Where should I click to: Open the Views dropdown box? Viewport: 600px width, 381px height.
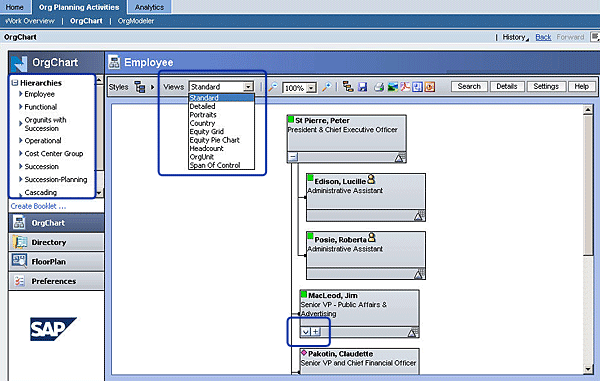221,87
